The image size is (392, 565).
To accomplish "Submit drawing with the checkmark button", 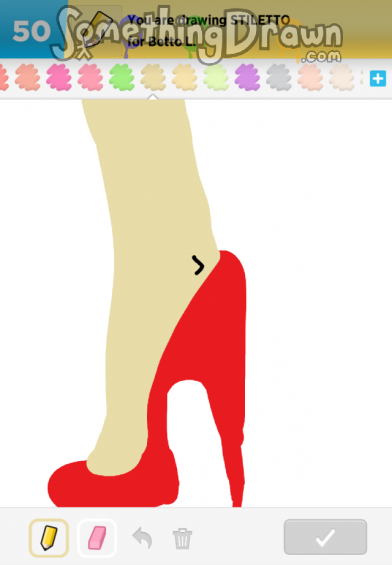I will (325, 537).
